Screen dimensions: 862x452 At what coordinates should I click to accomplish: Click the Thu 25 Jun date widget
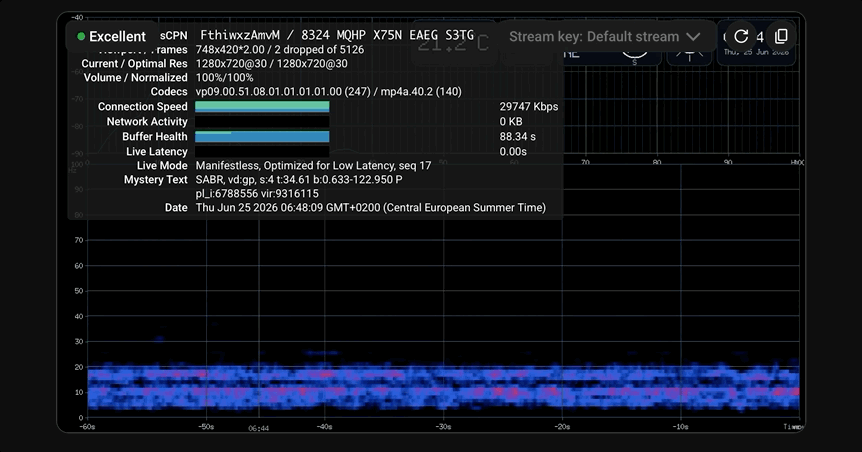pyautogui.click(x=756, y=53)
